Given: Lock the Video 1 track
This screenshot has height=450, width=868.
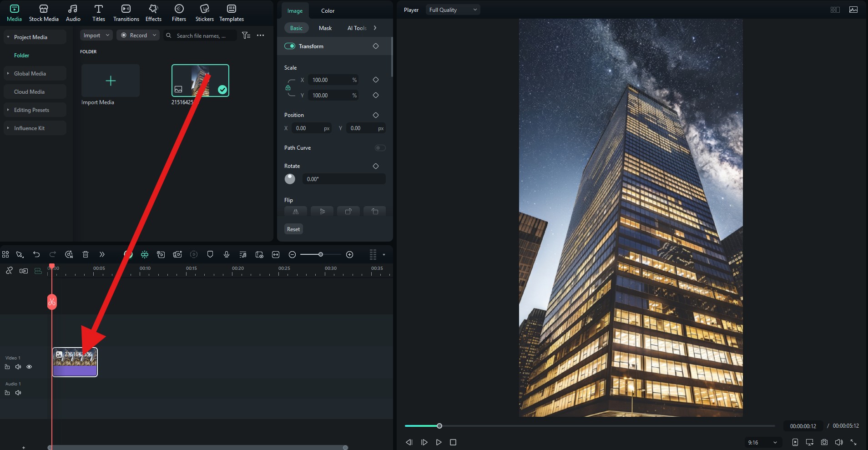Looking at the screenshot, I should click(7, 367).
